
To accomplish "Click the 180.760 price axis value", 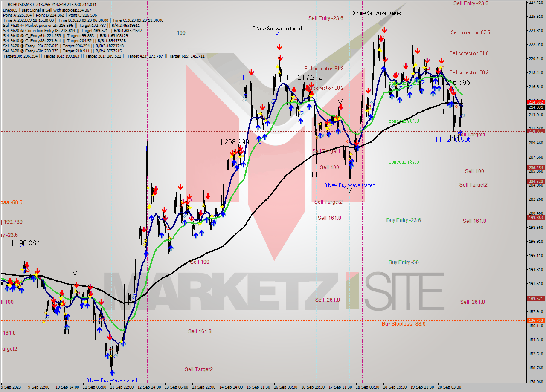I will point(536,368).
